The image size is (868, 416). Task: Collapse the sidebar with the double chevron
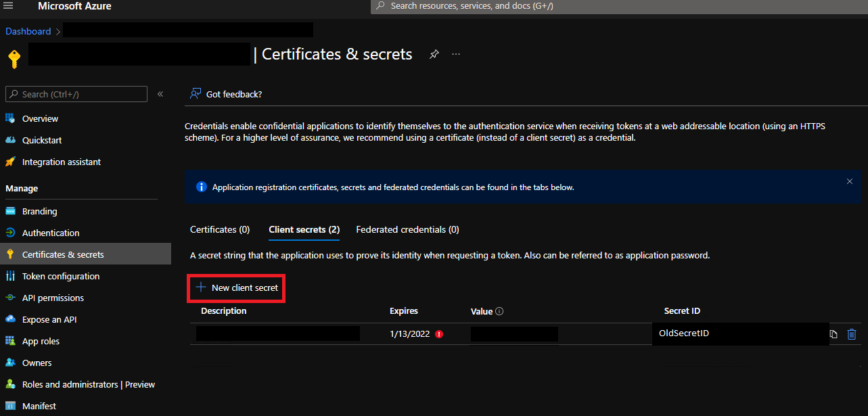(160, 94)
